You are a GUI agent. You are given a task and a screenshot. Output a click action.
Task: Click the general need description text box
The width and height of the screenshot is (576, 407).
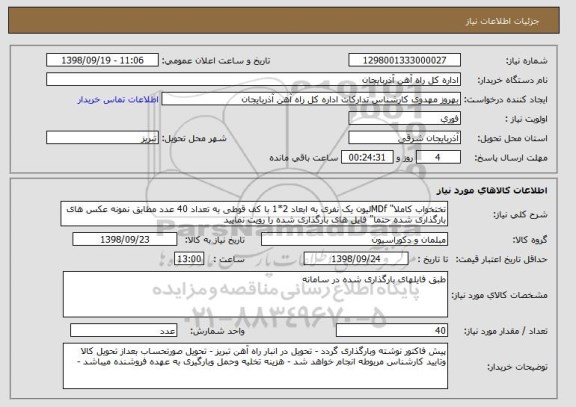[x=254, y=214]
